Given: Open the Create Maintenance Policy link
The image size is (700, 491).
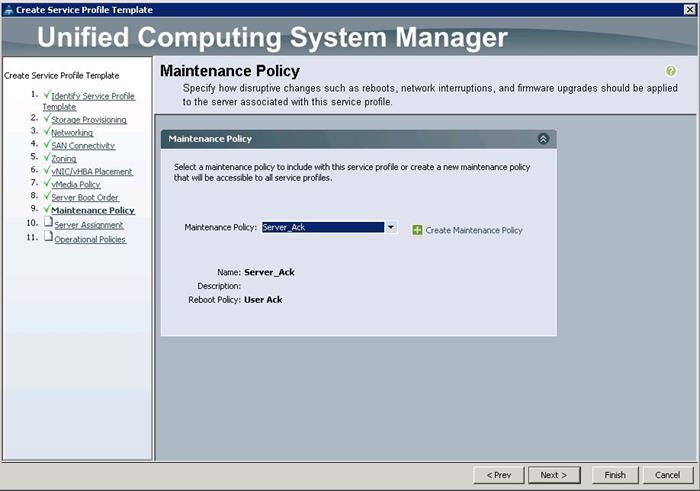Looking at the screenshot, I should tap(474, 230).
